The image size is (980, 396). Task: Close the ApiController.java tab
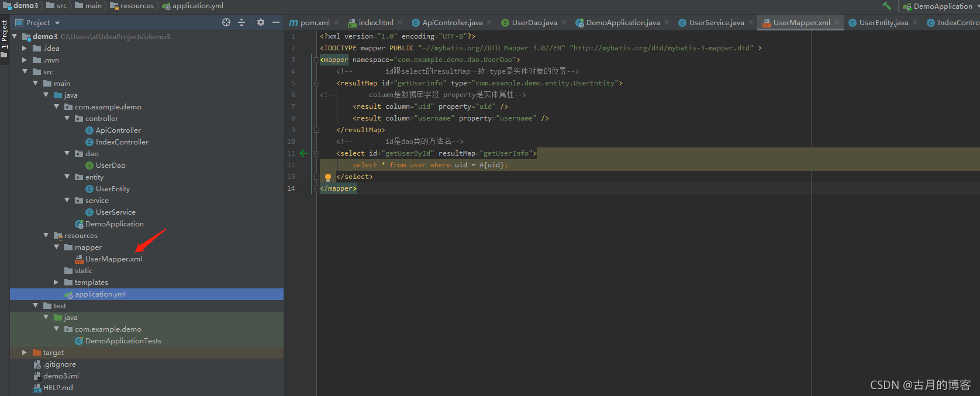pos(489,23)
